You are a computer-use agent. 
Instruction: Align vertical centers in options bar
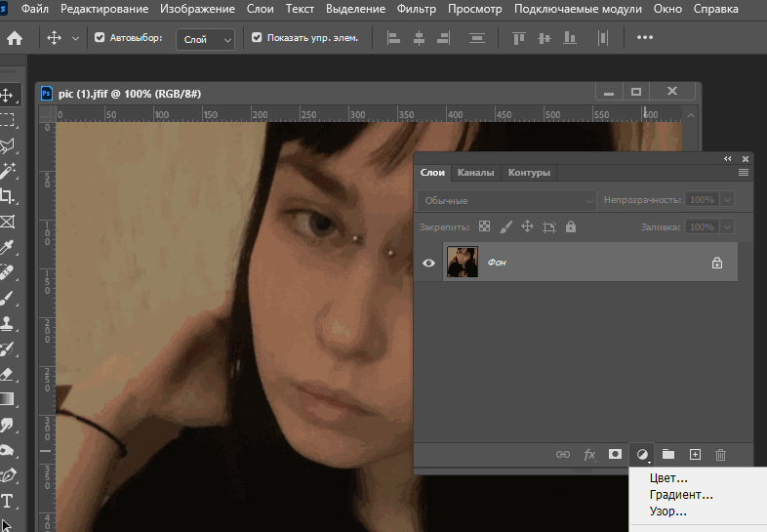[544, 38]
